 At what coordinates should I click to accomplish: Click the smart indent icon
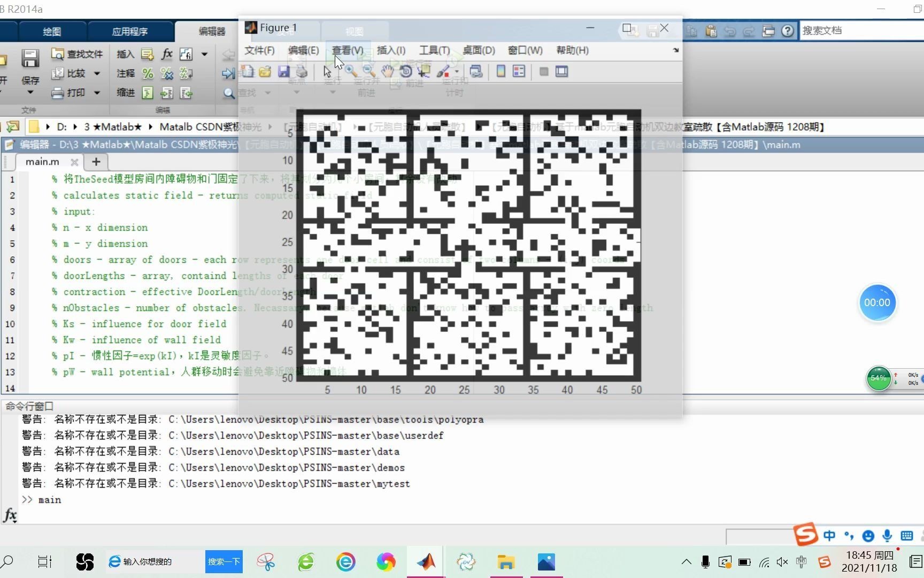pyautogui.click(x=148, y=93)
